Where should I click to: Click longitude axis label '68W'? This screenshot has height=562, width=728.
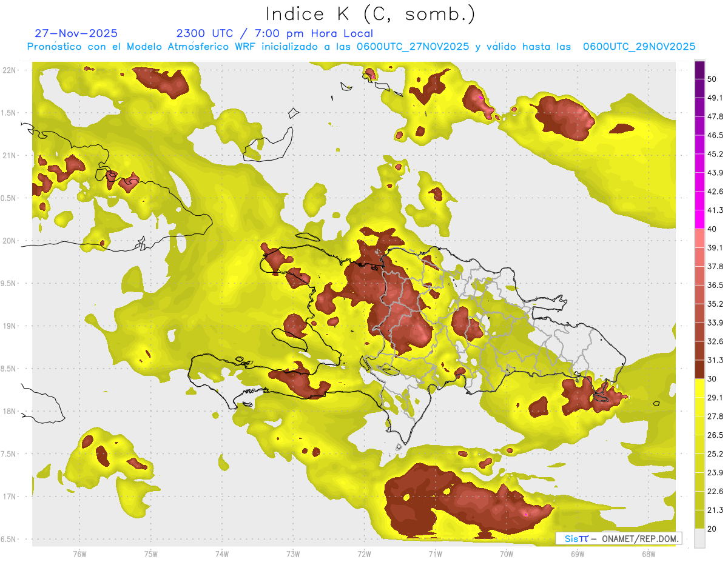point(649,554)
